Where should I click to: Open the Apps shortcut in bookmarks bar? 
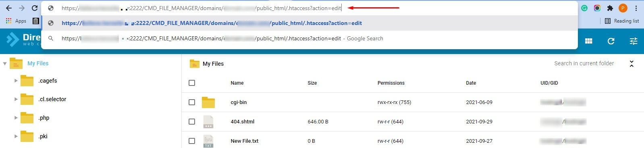[16, 21]
